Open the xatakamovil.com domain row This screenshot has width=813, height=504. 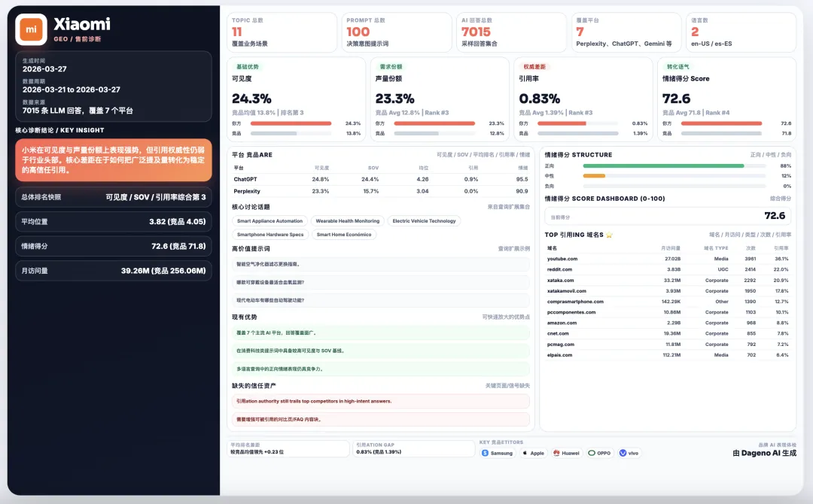tap(668, 291)
